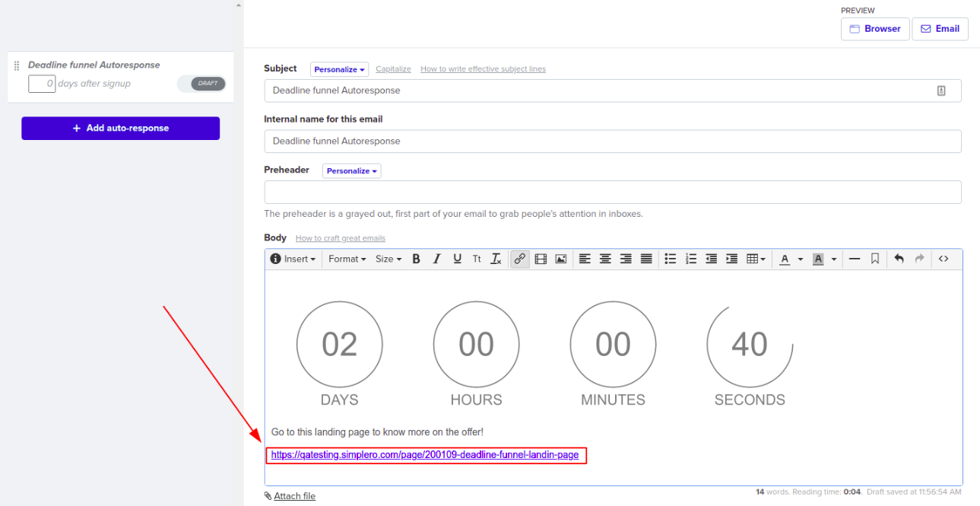The height and width of the screenshot is (506, 980).
Task: Open the Format dropdown
Action: tap(347, 259)
